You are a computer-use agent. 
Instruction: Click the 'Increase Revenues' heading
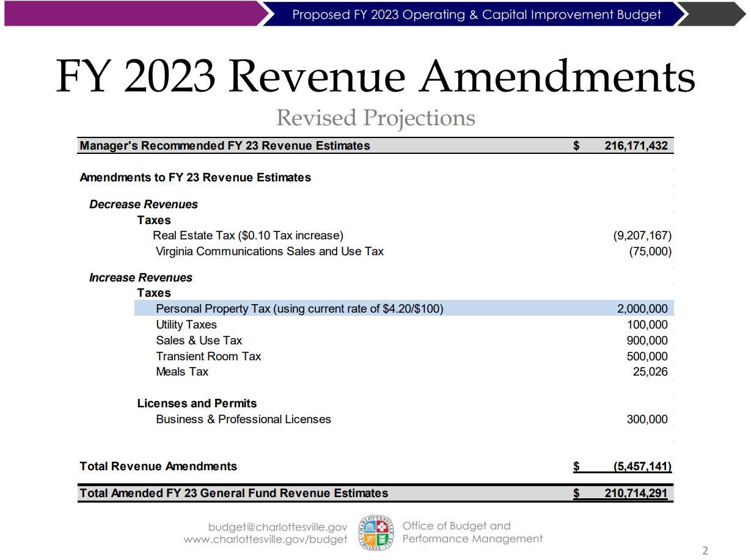[x=141, y=278]
